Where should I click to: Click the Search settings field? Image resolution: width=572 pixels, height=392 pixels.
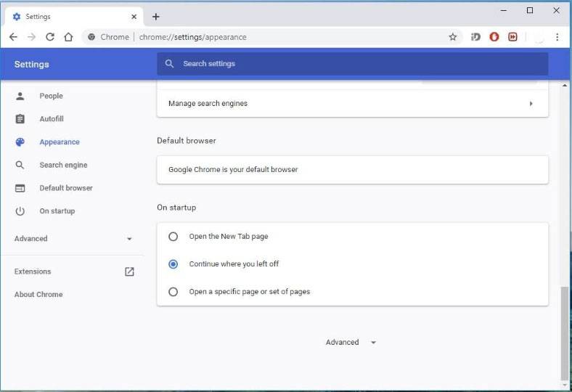(x=352, y=64)
